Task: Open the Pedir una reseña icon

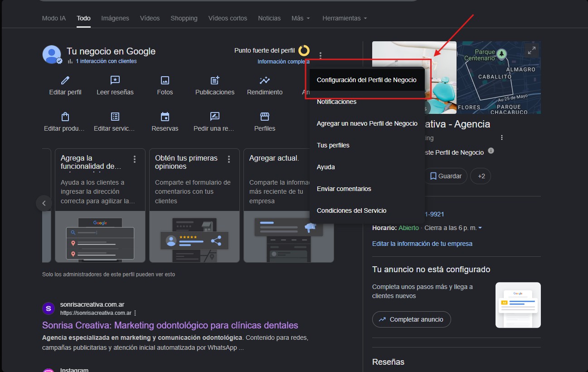Action: point(215,117)
